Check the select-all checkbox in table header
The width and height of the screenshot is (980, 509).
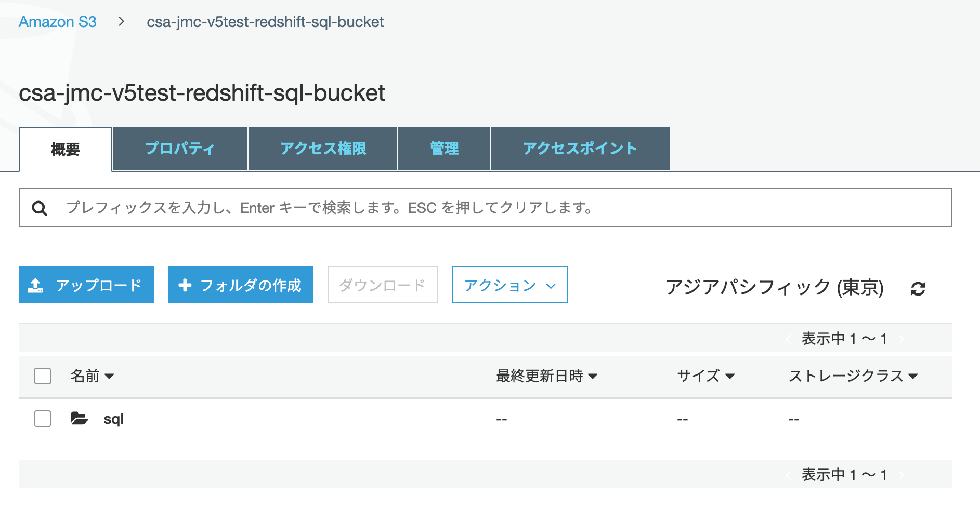(42, 377)
